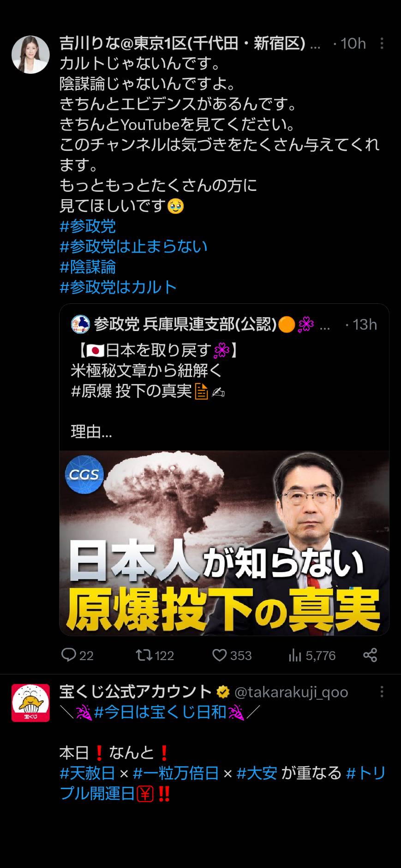The height and width of the screenshot is (868, 401).
Task: Open the @takarakuji_qoo handle
Action: [x=291, y=692]
